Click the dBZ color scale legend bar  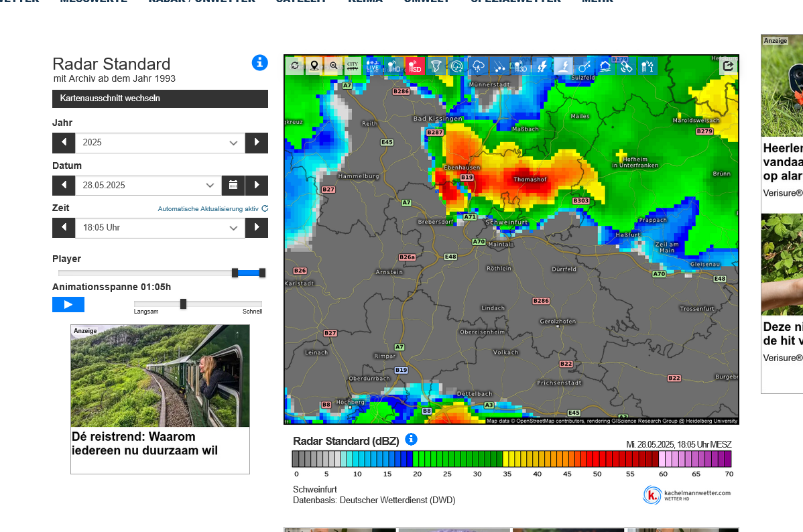(x=511, y=459)
